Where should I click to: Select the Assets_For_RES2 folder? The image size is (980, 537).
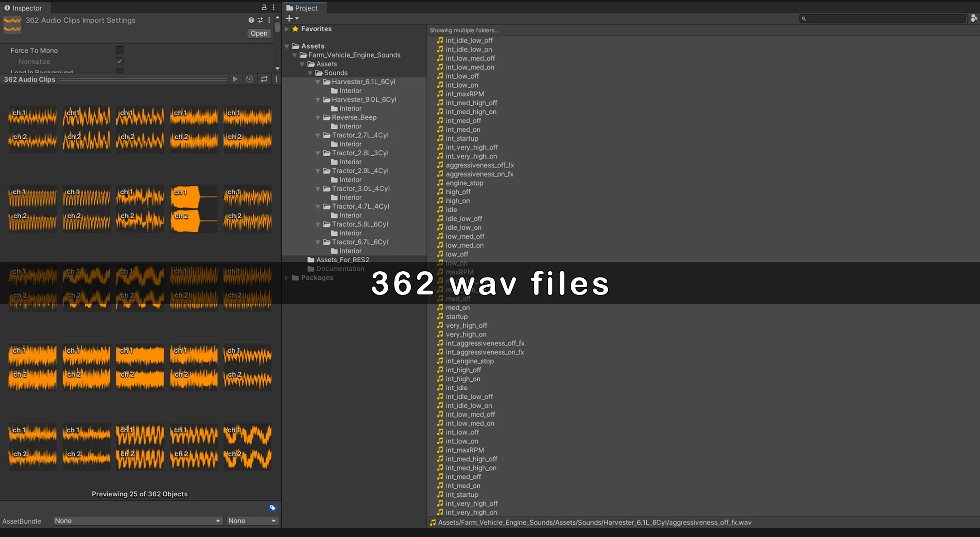(x=342, y=260)
